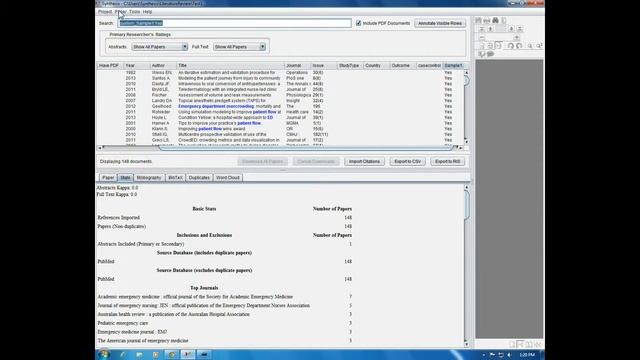Select the Stats tab
The width and height of the screenshot is (640, 360).
pos(125,178)
